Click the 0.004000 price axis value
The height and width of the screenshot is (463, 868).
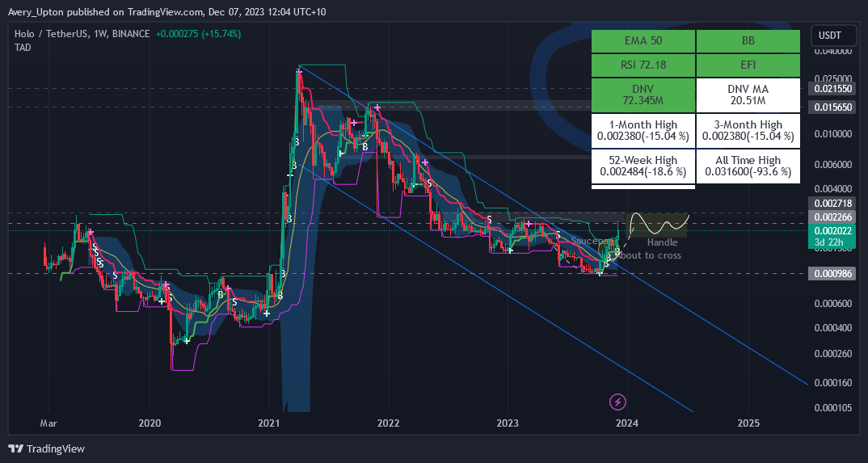(832, 188)
